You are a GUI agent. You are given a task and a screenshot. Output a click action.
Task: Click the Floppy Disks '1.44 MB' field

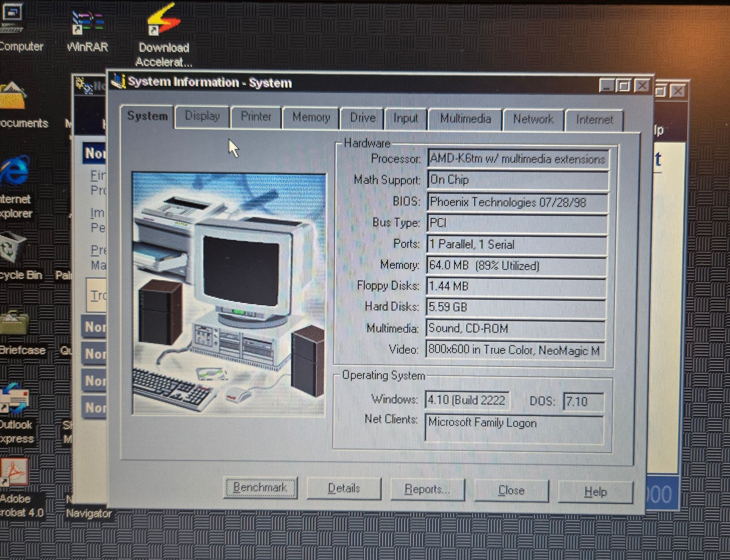pos(516,286)
